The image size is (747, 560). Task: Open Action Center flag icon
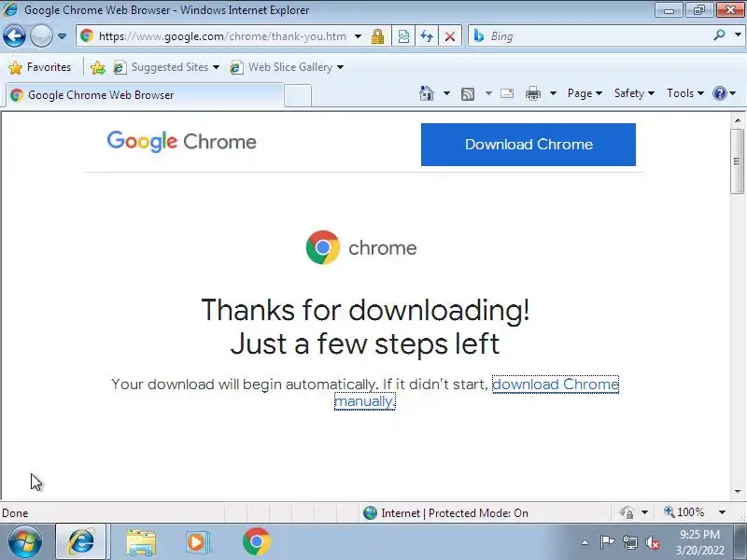tap(608, 542)
